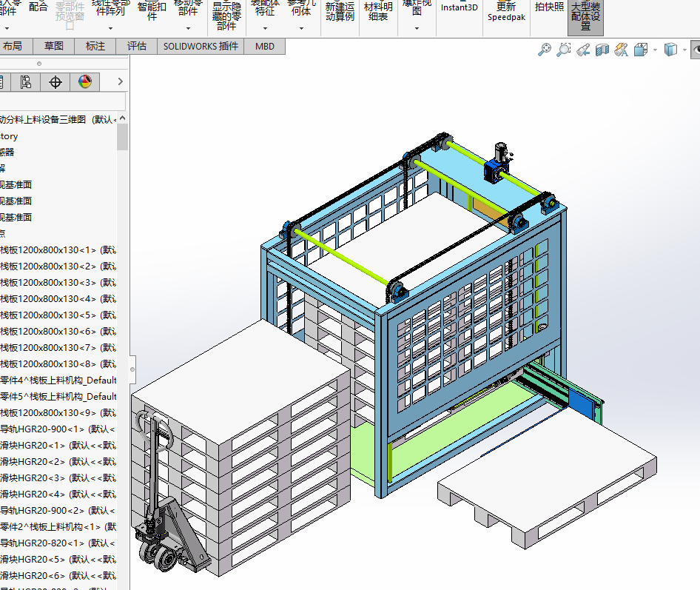Click the Previous View icon
This screenshot has height=590, width=700.
click(x=583, y=50)
